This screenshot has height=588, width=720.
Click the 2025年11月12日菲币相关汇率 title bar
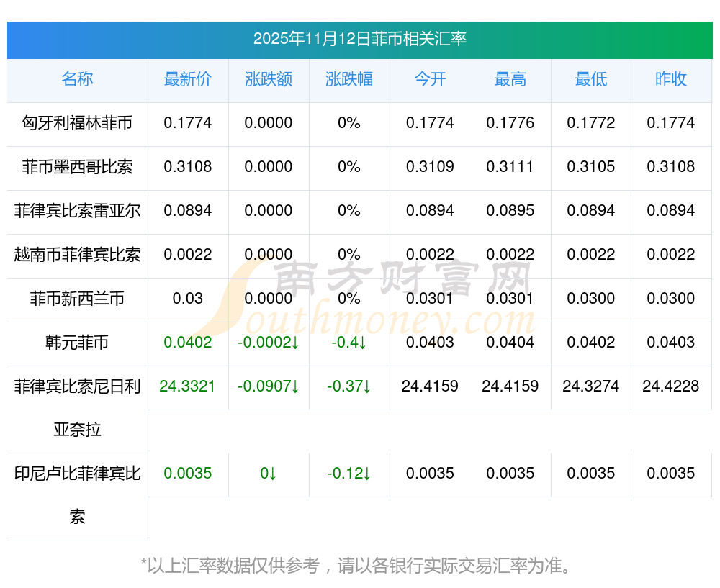(360, 39)
